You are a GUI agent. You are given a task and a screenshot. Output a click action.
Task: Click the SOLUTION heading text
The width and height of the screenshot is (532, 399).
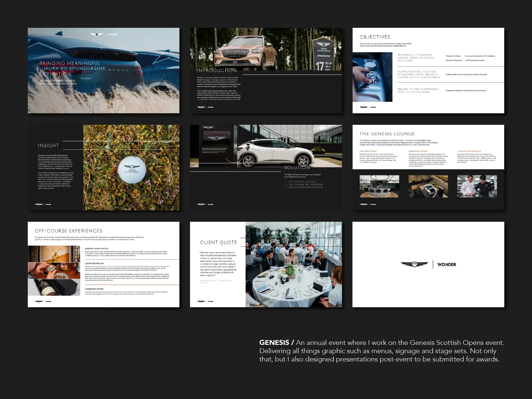point(297,167)
